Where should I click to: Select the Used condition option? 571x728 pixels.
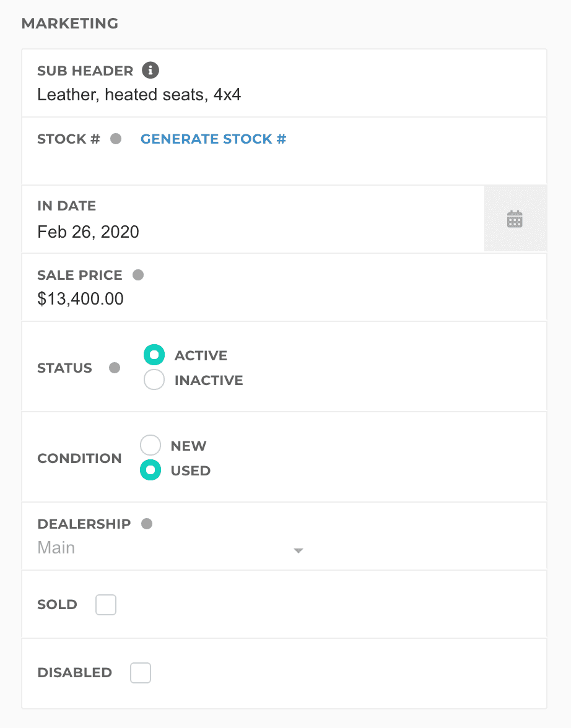[x=150, y=470]
